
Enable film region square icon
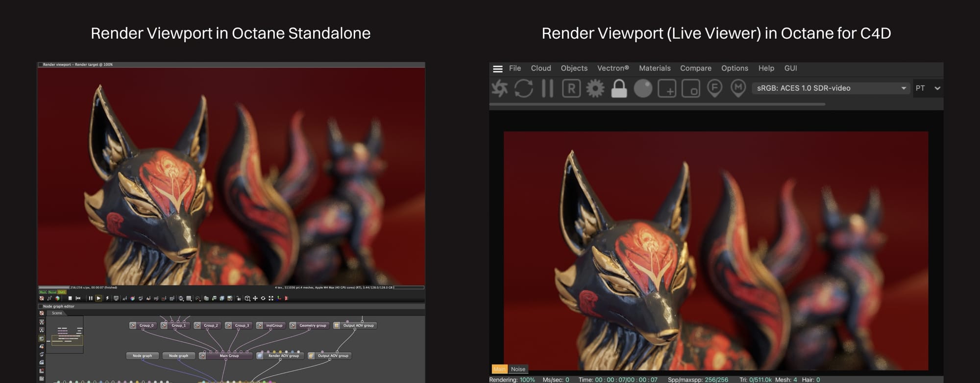click(691, 88)
